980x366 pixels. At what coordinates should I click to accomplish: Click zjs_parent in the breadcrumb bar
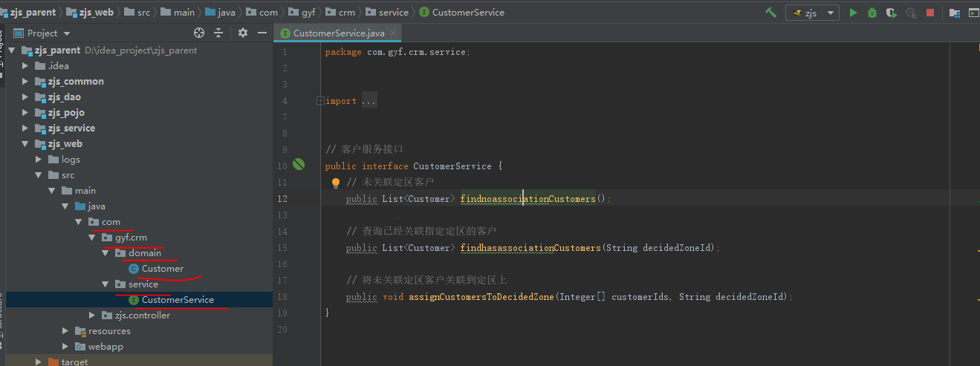pos(28,12)
